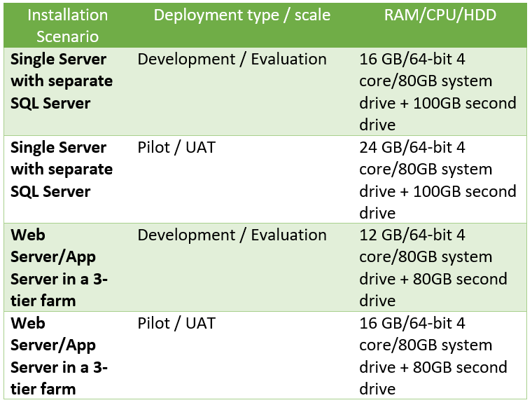The image size is (532, 405).
Task: Click the "RAM/CPU/HDD" column header
Action: (440, 15)
